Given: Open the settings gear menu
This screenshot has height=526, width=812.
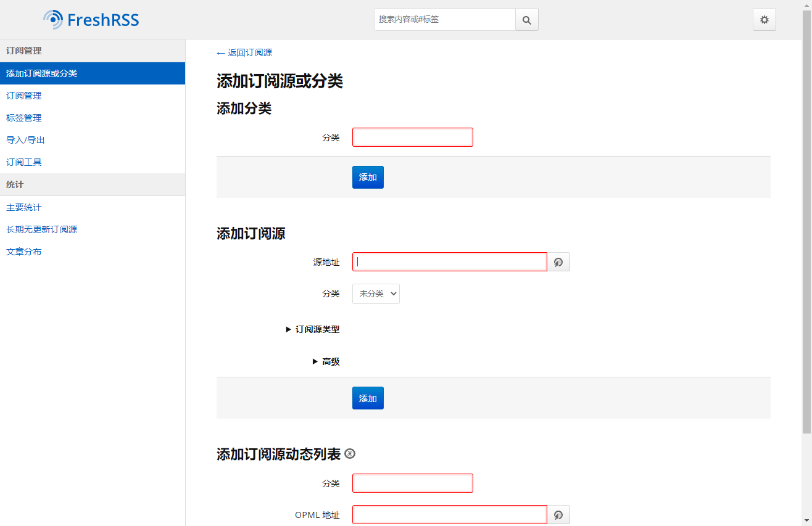Looking at the screenshot, I should click(x=764, y=20).
